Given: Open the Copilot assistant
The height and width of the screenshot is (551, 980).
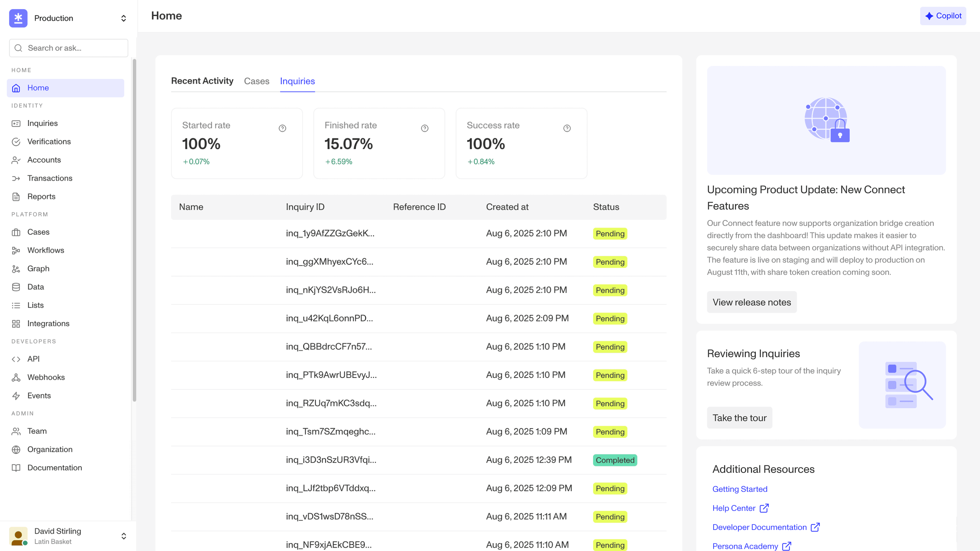Looking at the screenshot, I should (x=943, y=16).
